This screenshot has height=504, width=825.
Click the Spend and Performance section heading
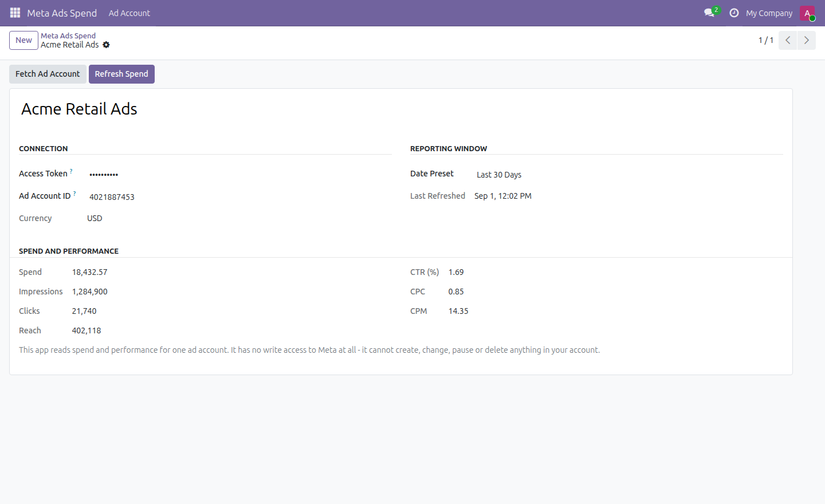pos(69,251)
